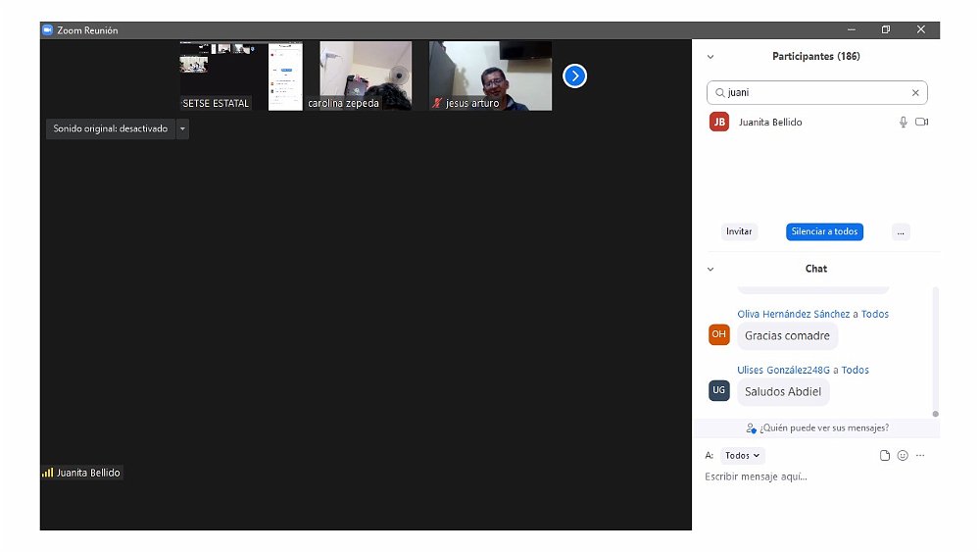Toggle Juanita Bellido's microphone

point(904,122)
